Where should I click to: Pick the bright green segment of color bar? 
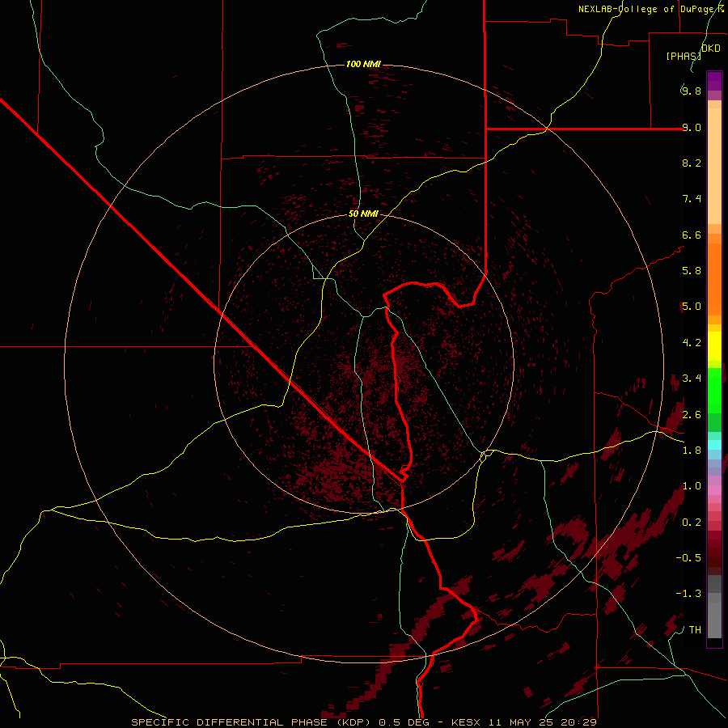(x=714, y=390)
